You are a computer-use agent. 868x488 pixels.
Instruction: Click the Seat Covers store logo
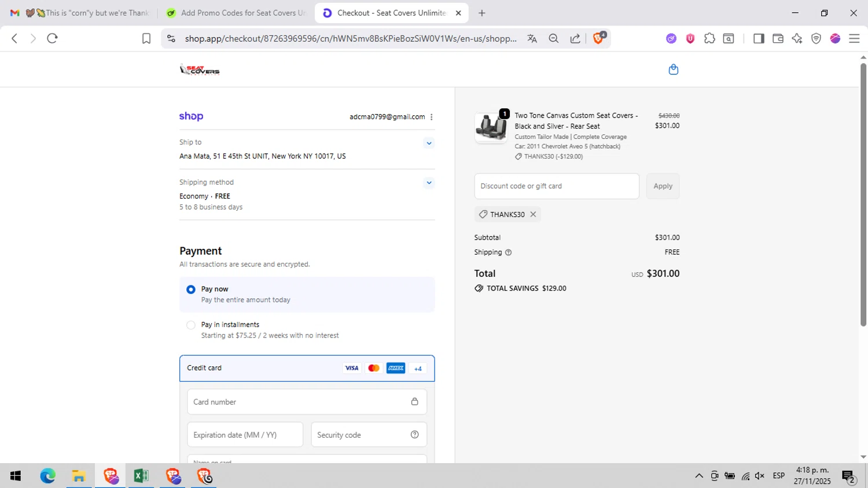point(200,69)
